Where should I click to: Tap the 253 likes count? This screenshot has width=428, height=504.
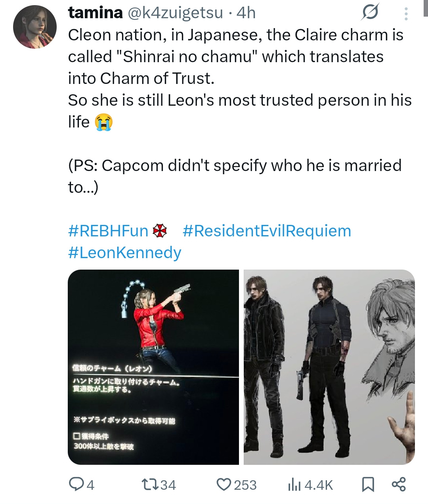click(245, 485)
